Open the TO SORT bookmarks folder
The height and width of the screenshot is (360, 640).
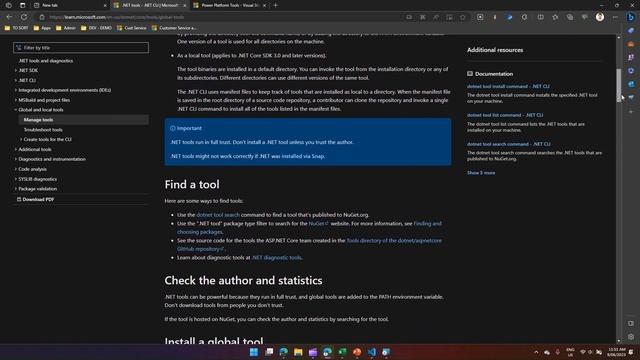pyautogui.click(x=16, y=28)
